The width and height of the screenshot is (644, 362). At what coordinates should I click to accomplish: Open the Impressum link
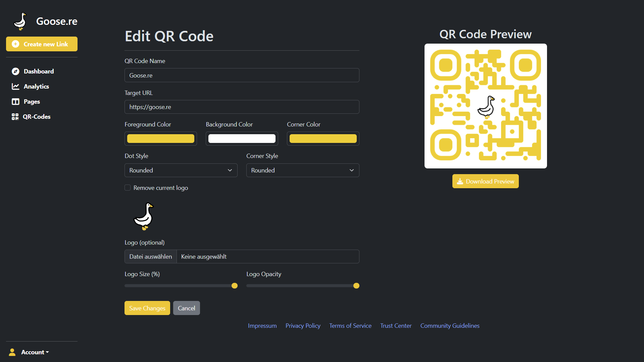tap(262, 325)
